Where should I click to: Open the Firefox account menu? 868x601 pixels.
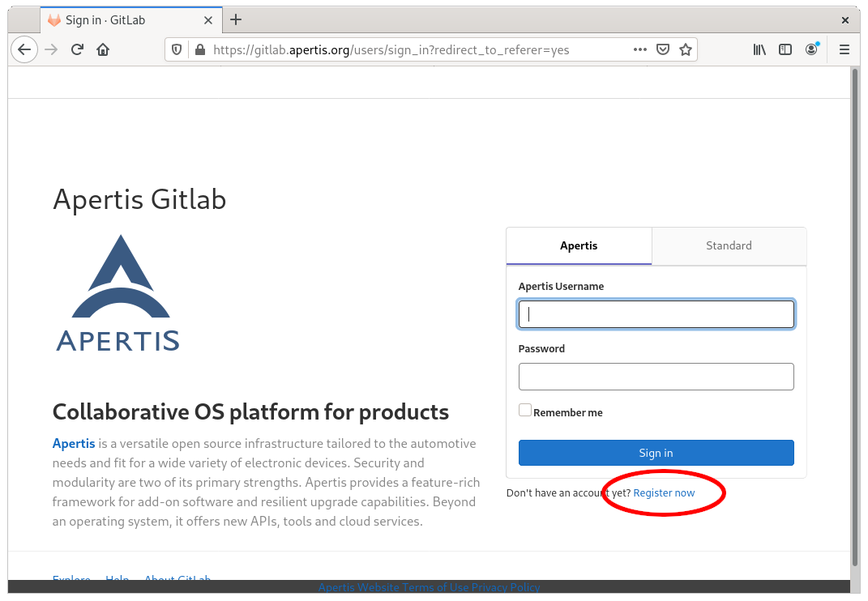pyautogui.click(x=811, y=49)
